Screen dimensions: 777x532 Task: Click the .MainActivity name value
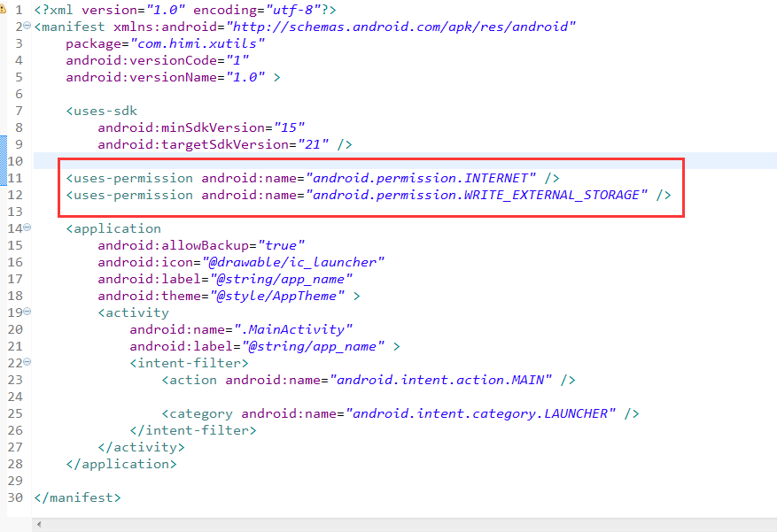point(293,329)
